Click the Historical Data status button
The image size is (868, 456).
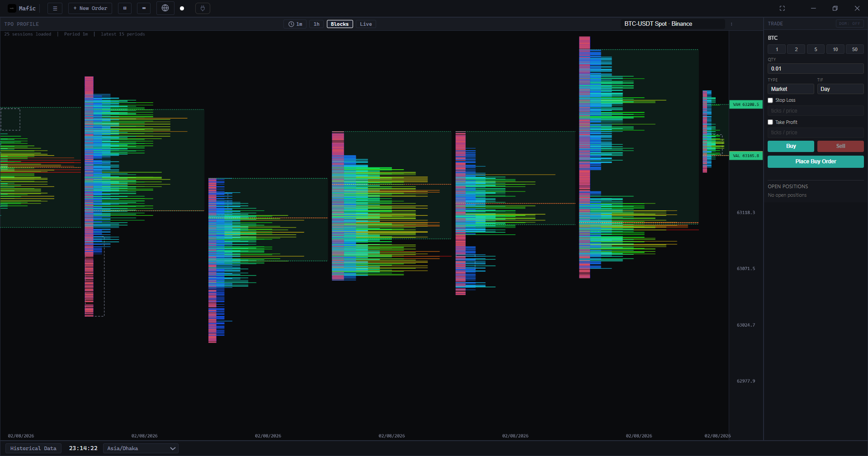coord(33,448)
